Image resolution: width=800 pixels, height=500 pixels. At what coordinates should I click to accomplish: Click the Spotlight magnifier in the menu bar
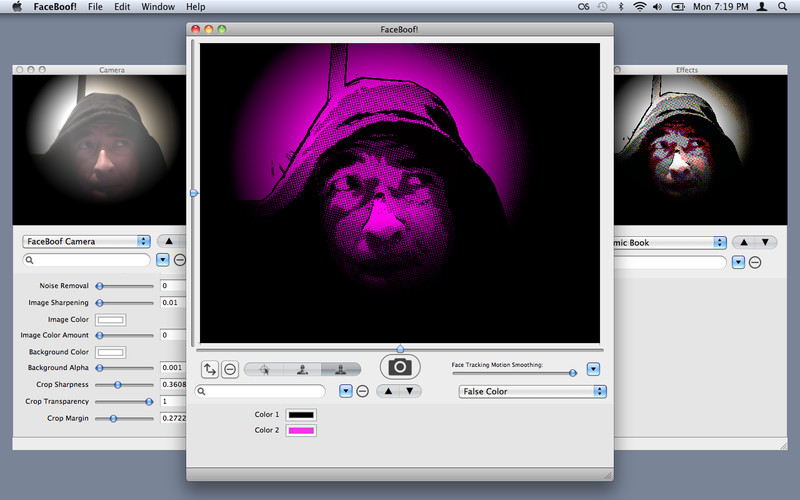[x=781, y=7]
